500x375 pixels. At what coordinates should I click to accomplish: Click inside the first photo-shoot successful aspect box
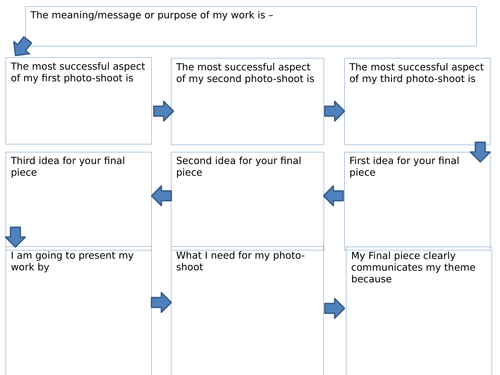pos(78,101)
